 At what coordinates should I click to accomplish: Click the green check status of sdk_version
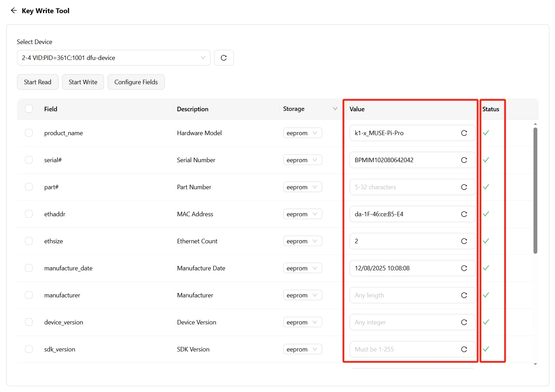point(486,349)
